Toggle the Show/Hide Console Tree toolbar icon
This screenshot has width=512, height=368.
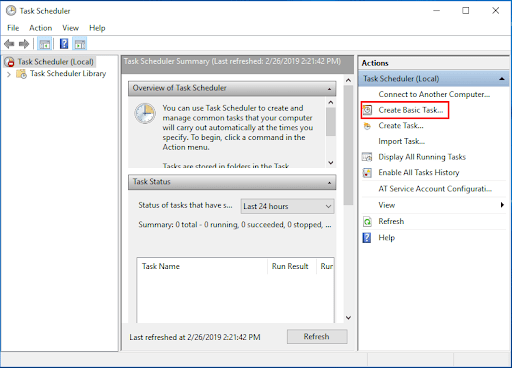coord(45,44)
